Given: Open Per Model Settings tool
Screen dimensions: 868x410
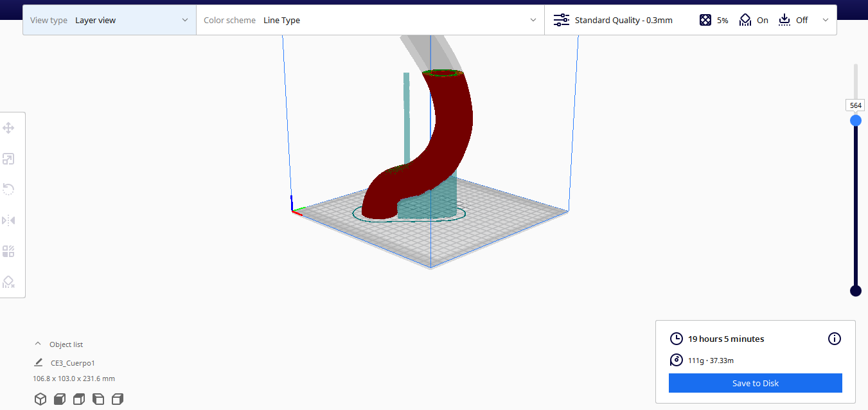Looking at the screenshot, I should [8, 251].
